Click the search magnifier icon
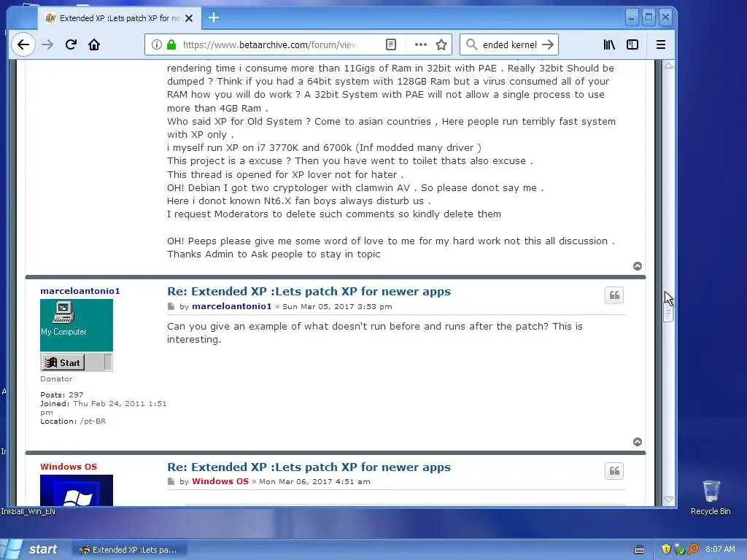 coord(472,44)
